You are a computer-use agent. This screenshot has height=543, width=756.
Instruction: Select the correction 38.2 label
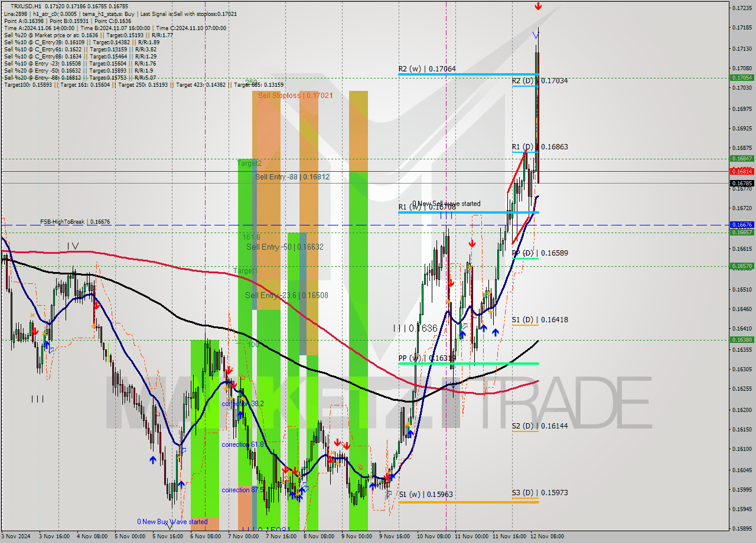click(x=243, y=404)
